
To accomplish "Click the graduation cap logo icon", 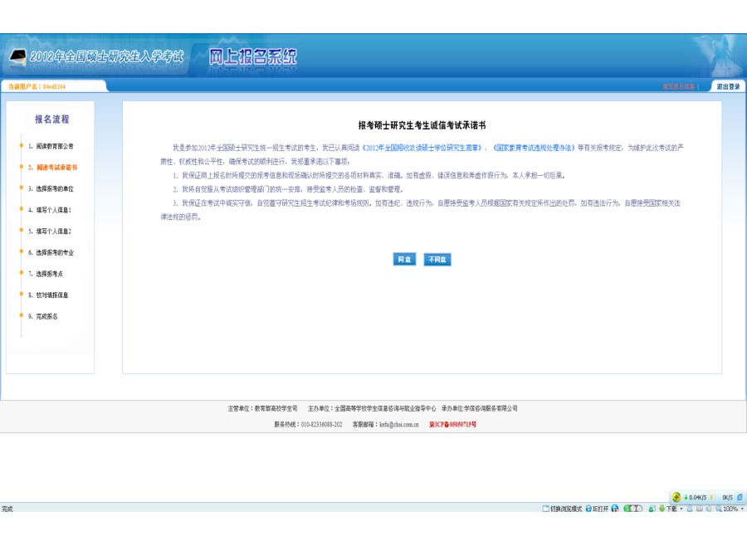I will pos(18,56).
